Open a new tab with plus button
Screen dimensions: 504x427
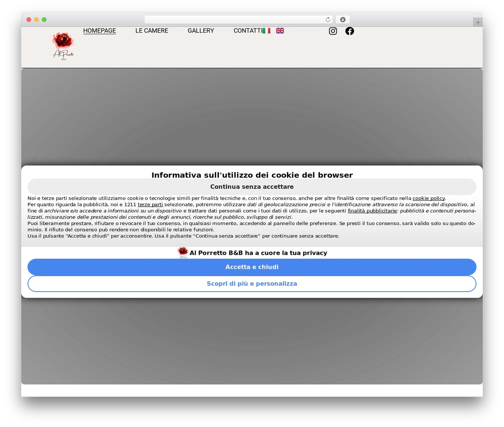(478, 22)
